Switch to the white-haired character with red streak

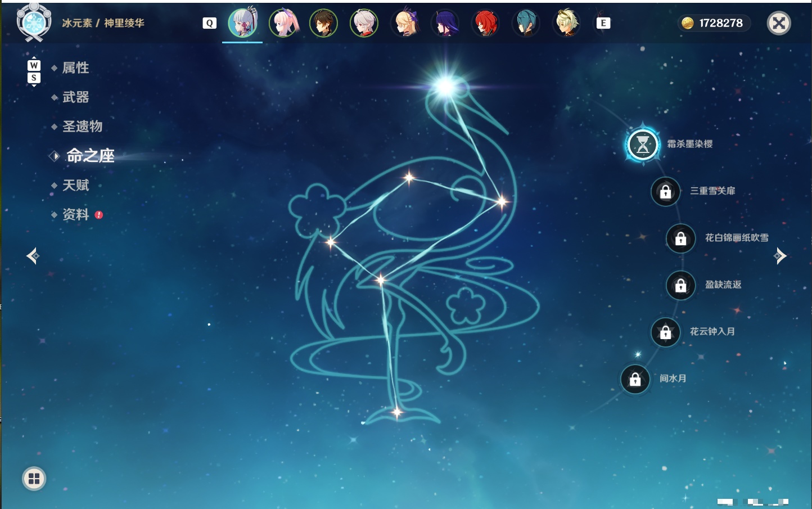pos(364,23)
